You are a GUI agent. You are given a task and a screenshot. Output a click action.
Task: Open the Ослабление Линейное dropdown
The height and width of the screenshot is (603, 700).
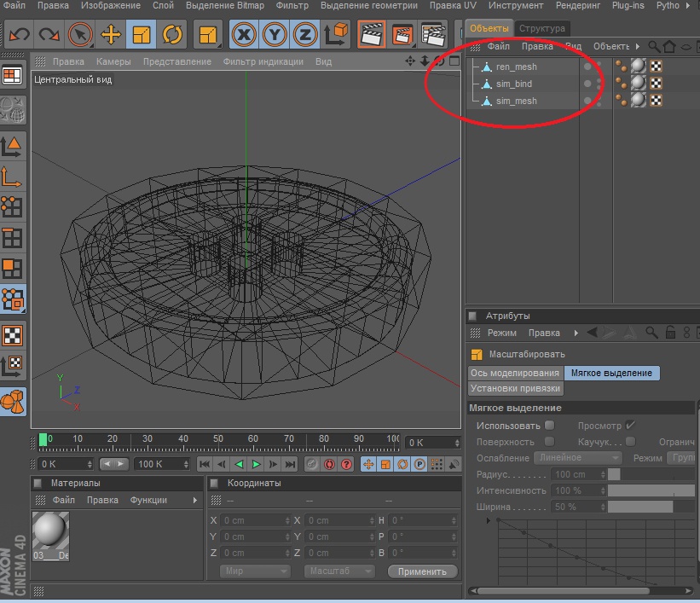pyautogui.click(x=578, y=458)
